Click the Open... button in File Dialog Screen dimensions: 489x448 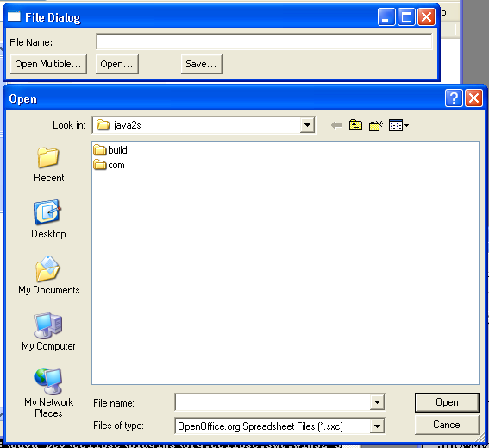point(117,64)
